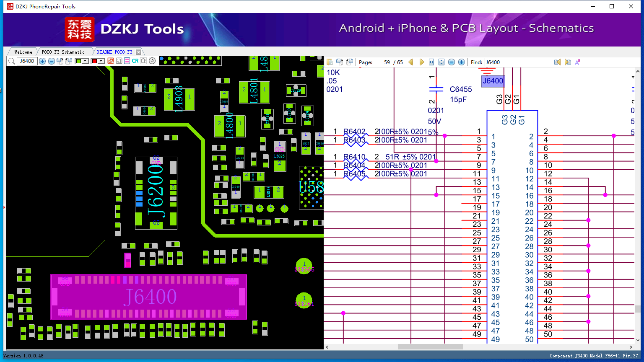Click the schematic scrollbar right arrow
644x362 pixels.
click(631, 347)
